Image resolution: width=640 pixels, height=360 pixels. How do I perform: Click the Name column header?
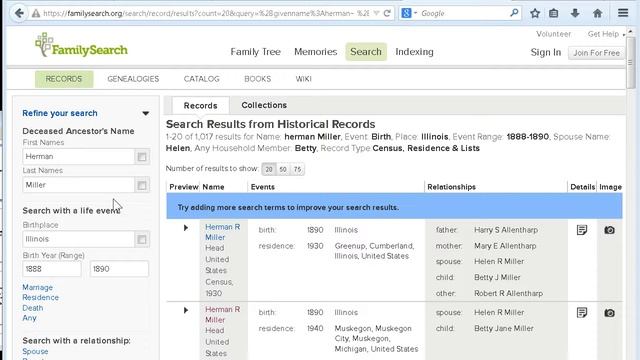click(213, 187)
